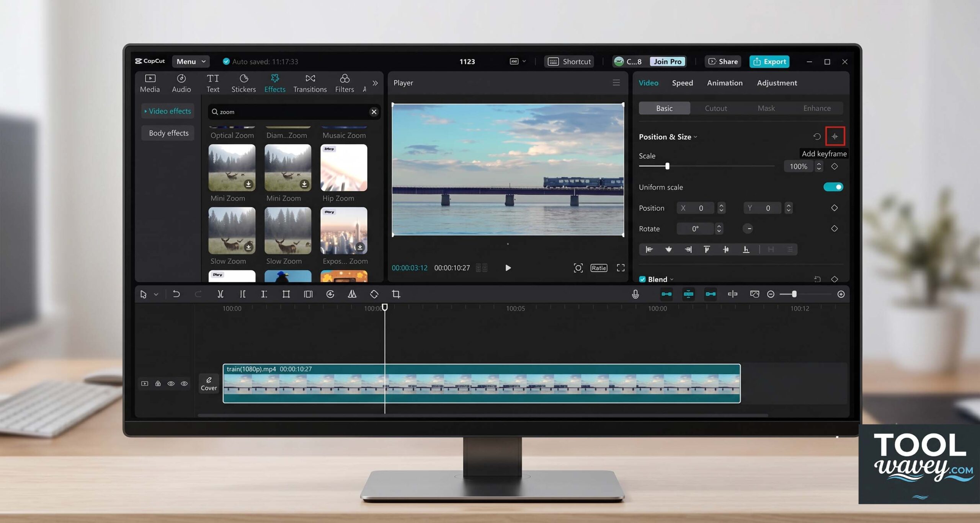
Task: Select Body effects category
Action: point(168,133)
